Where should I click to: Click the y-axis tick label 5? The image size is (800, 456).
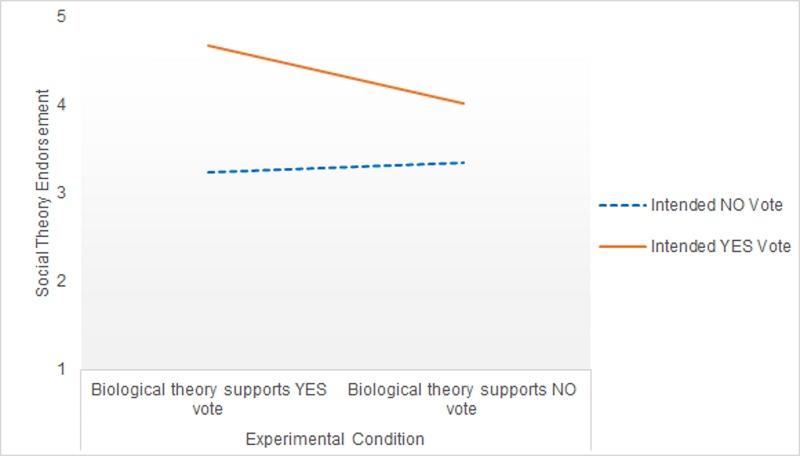[x=63, y=16]
